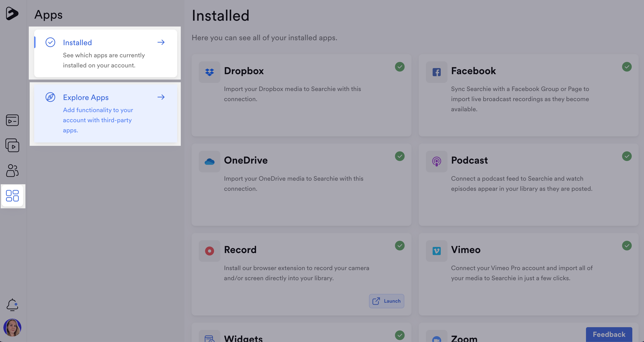This screenshot has width=644, height=342.
Task: Click the Record installed checkmark badge
Action: pos(400,246)
